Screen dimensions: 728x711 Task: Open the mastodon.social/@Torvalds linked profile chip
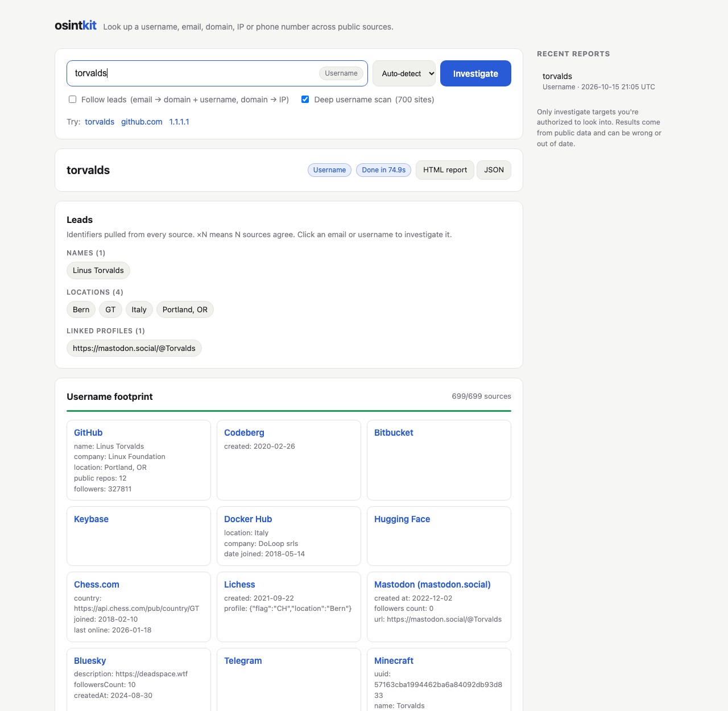[x=134, y=349]
